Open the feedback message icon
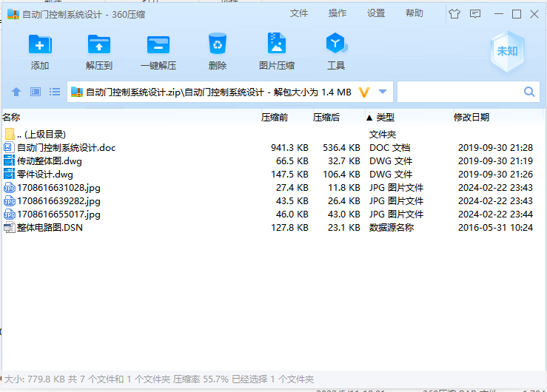 coord(474,14)
